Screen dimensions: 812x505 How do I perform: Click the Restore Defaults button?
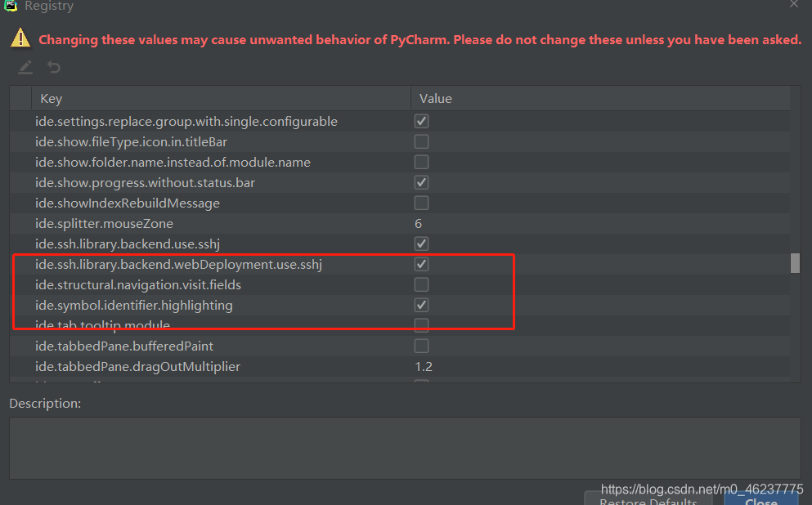point(649,500)
